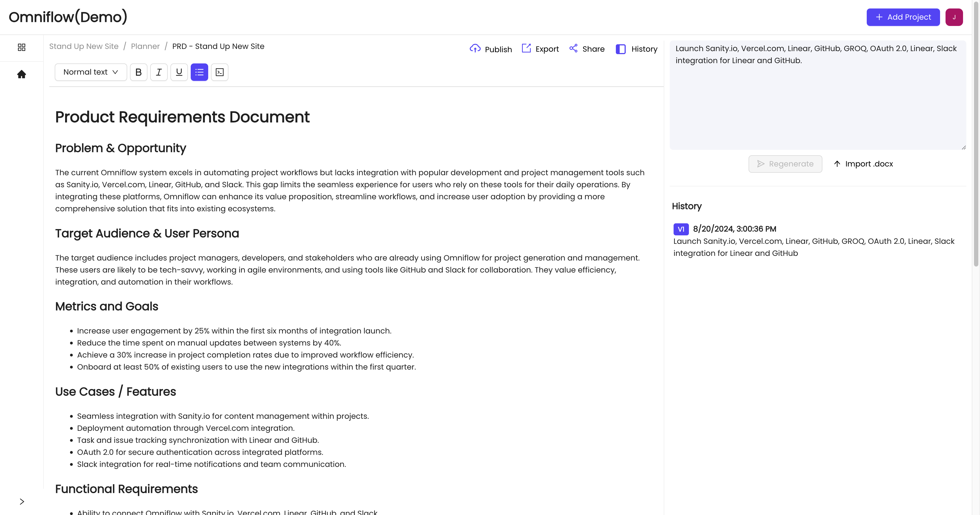980x515 pixels.
Task: Click the Publish cloud upload icon
Action: [x=475, y=49]
